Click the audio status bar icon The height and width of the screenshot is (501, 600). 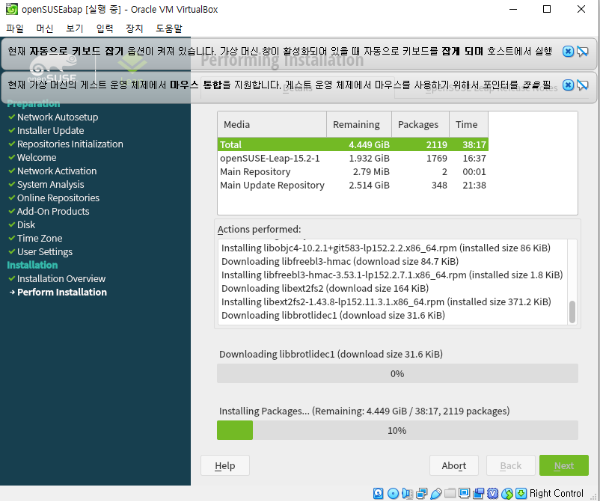407,493
